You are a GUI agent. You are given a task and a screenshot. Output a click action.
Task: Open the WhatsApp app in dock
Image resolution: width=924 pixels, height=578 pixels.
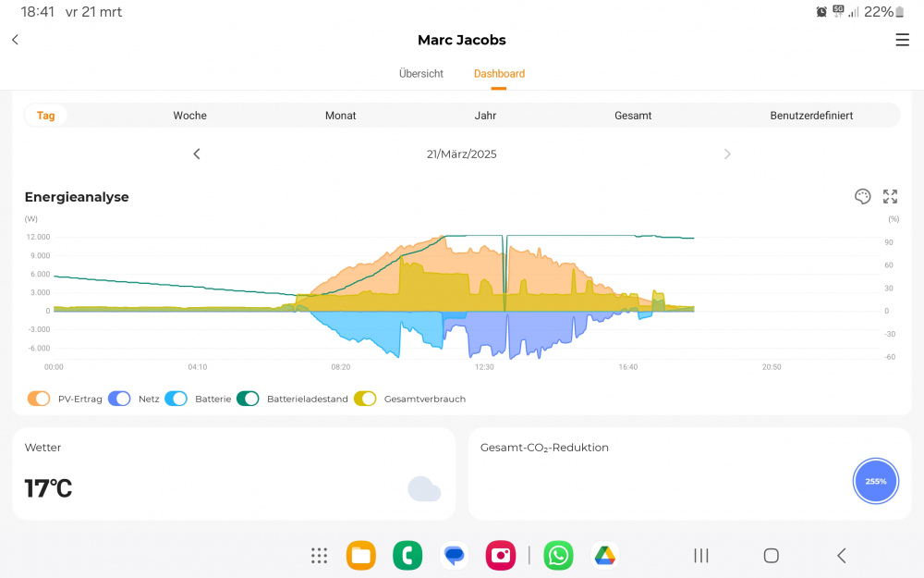(558, 555)
